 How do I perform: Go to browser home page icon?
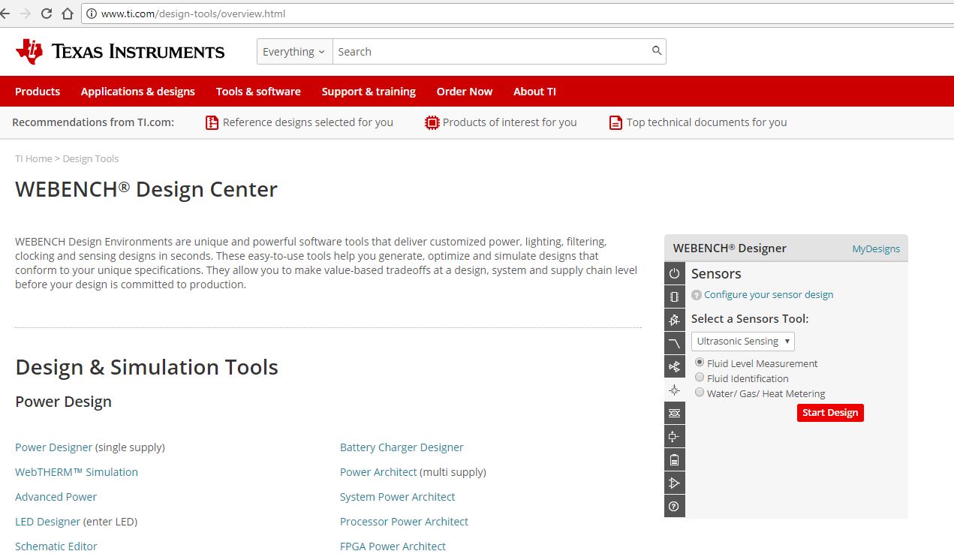click(x=68, y=14)
